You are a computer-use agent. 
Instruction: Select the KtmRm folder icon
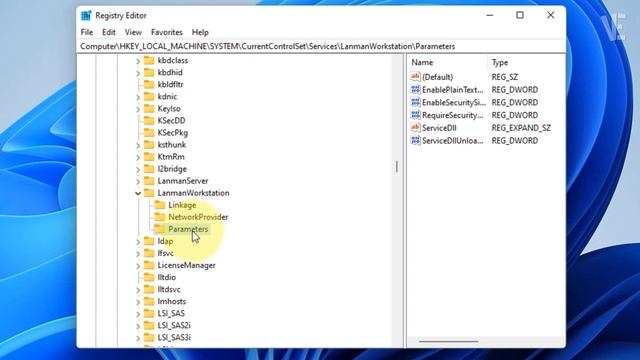coord(149,157)
